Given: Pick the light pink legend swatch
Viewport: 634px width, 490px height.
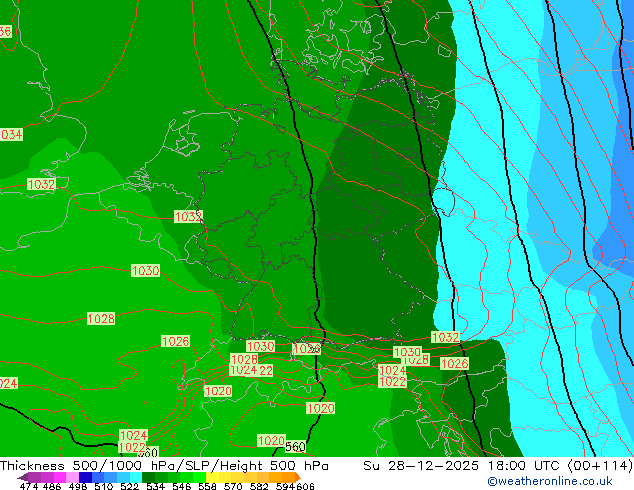Looking at the screenshot, I should (x=72, y=477).
